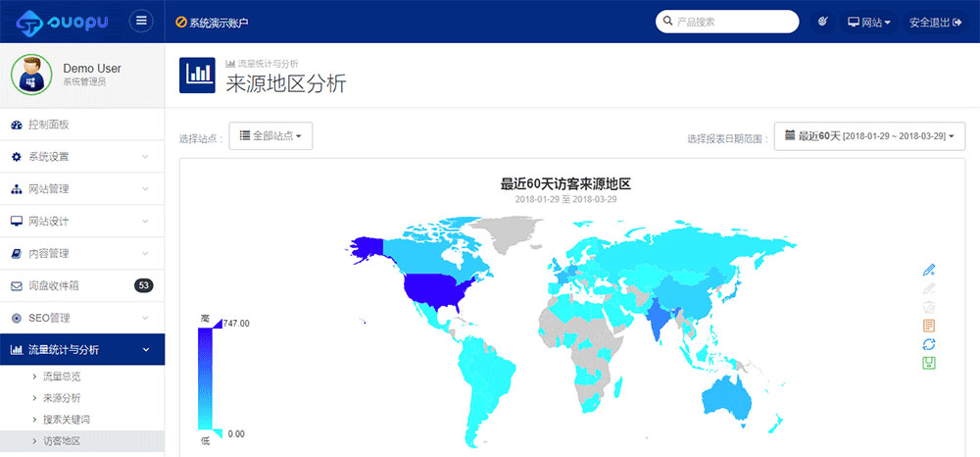Click the monitor icon next to 网站设计
This screenshot has width=980, height=457.
[17, 222]
